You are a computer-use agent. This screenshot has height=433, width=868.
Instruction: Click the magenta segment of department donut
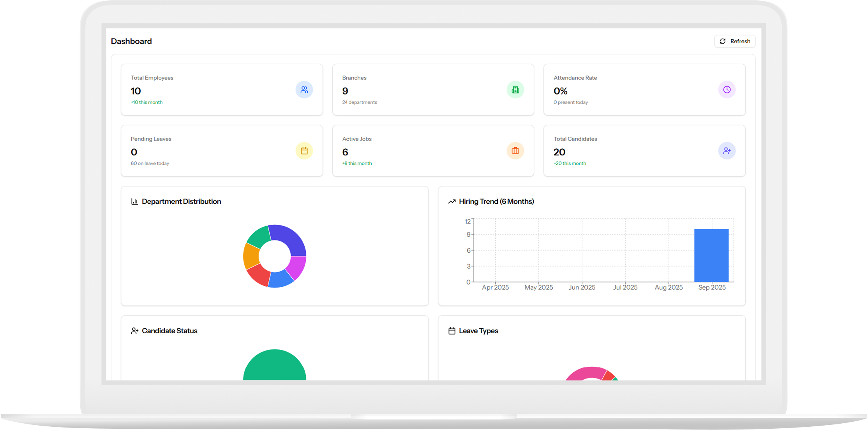coord(297,266)
